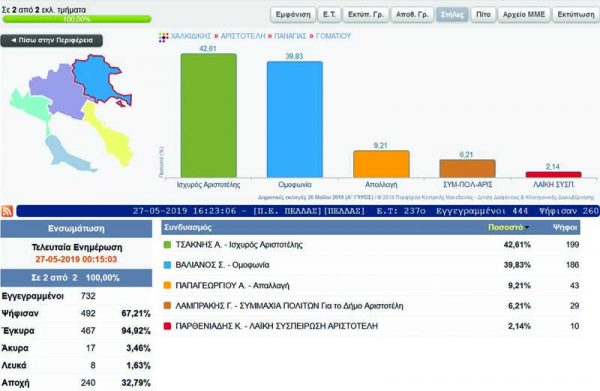Click the Εκτύπ. Γρ. button
The width and height of the screenshot is (600, 391).
click(x=365, y=15)
